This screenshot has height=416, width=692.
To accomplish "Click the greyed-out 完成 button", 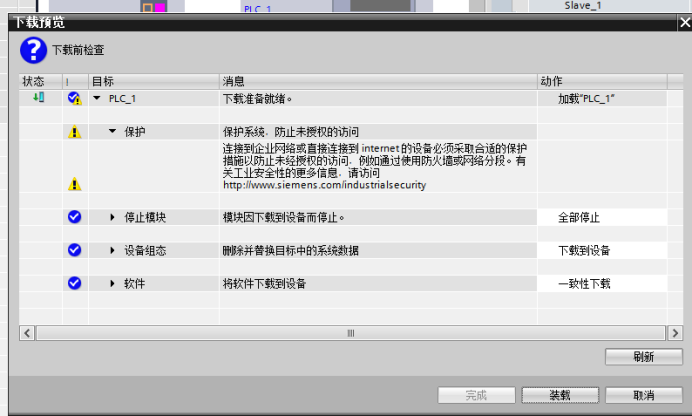I will pos(476,395).
